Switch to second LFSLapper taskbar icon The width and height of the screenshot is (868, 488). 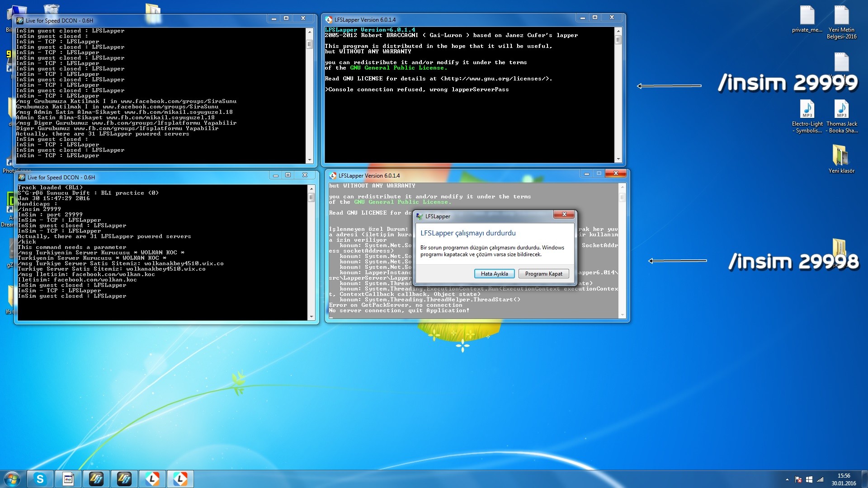click(180, 479)
